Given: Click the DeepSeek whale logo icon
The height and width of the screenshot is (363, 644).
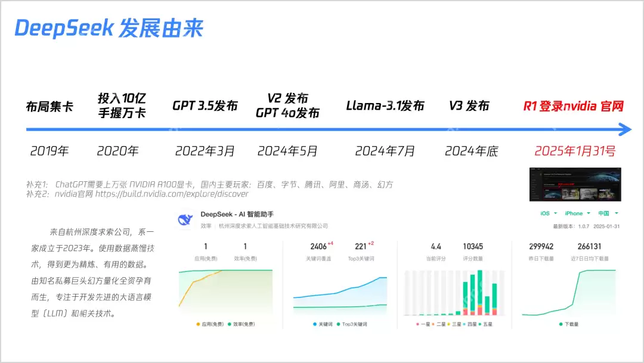Looking at the screenshot, I should click(185, 220).
